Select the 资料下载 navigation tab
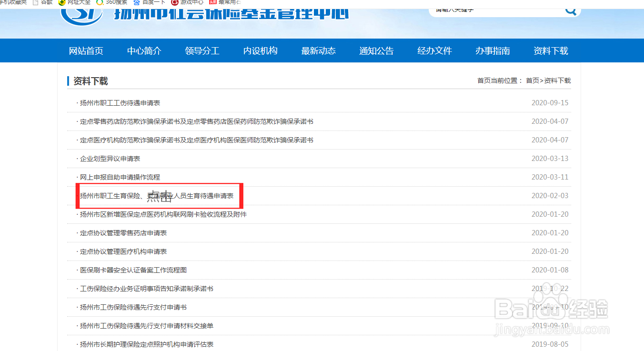Image resolution: width=644 pixels, height=351 pixels. tap(551, 50)
